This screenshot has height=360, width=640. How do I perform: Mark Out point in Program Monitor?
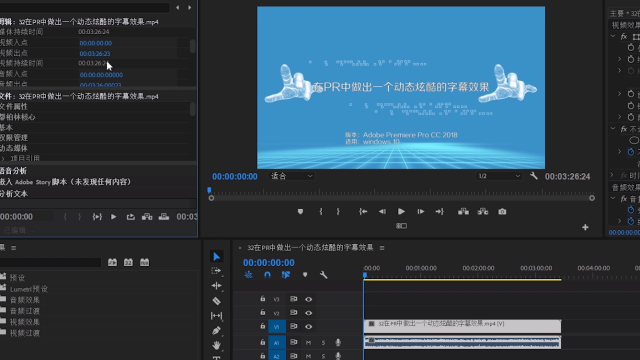[338, 211]
